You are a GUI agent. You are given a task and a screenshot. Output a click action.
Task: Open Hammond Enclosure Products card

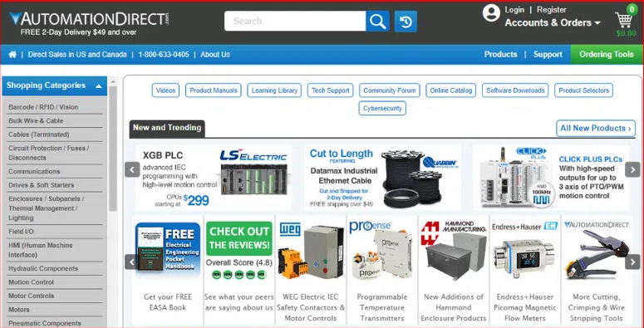pyautogui.click(x=454, y=270)
